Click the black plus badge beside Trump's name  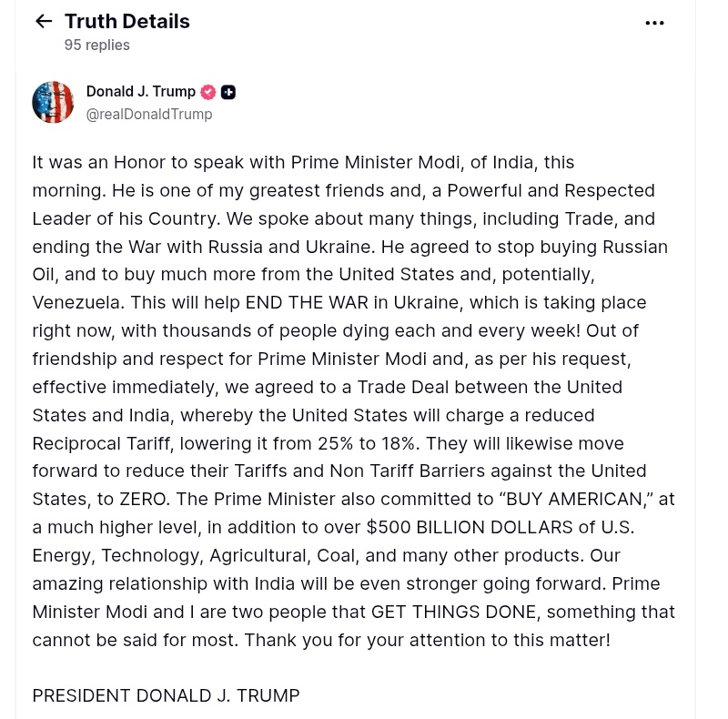[228, 92]
